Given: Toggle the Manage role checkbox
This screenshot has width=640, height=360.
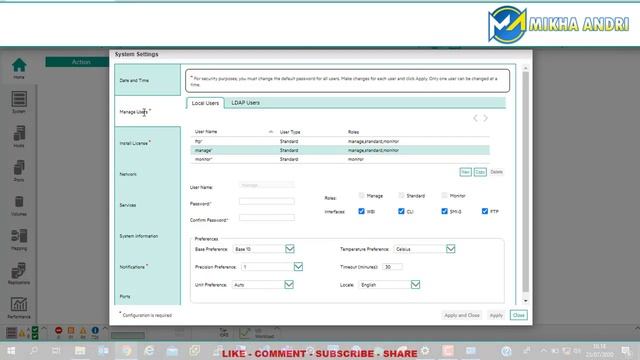Looking at the screenshot, I should click(x=361, y=196).
